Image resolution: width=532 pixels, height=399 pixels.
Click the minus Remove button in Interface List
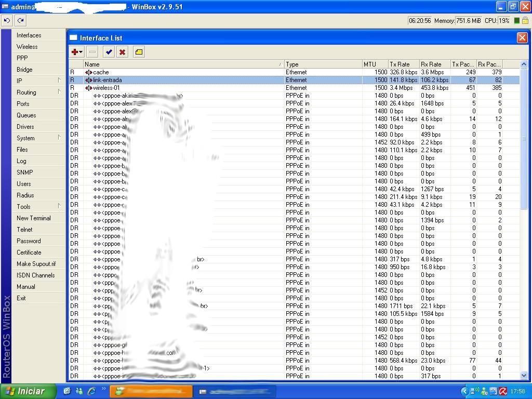(92, 52)
